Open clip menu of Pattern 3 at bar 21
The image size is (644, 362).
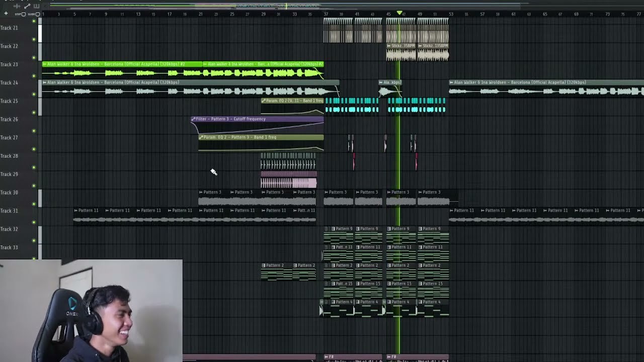[x=201, y=192]
